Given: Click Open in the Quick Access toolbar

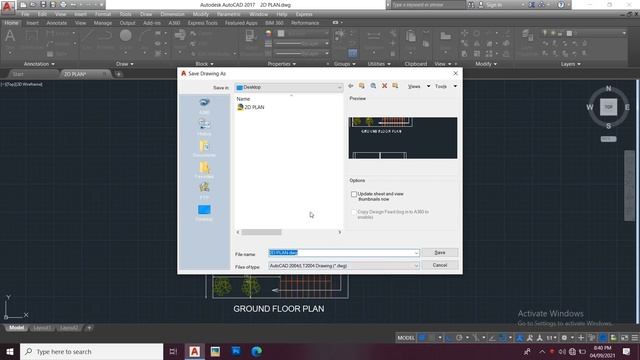Looking at the screenshot, I should click(33, 5).
